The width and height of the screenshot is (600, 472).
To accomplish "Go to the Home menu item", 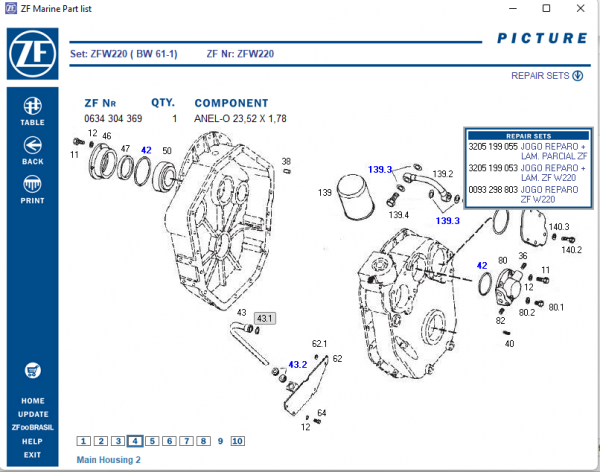I will click(32, 400).
